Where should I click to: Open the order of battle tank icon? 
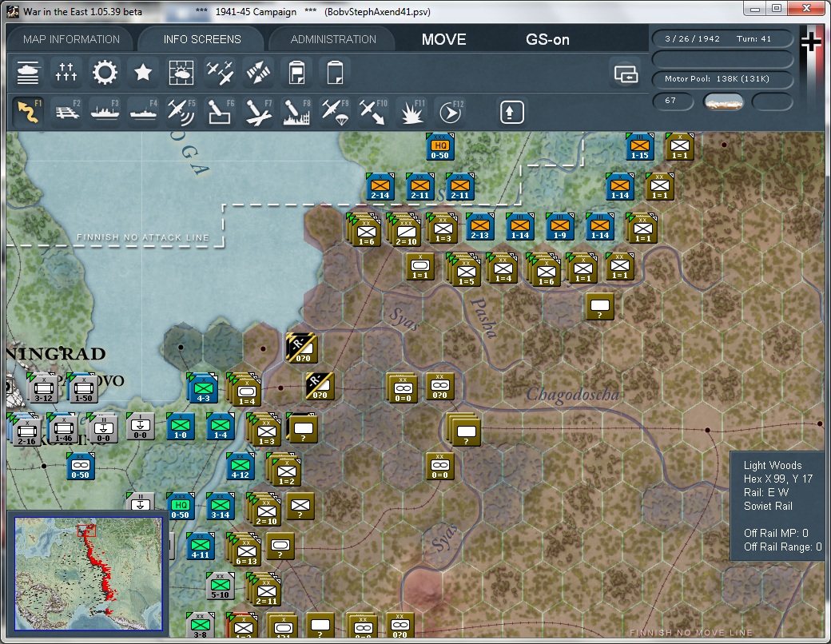coord(28,73)
